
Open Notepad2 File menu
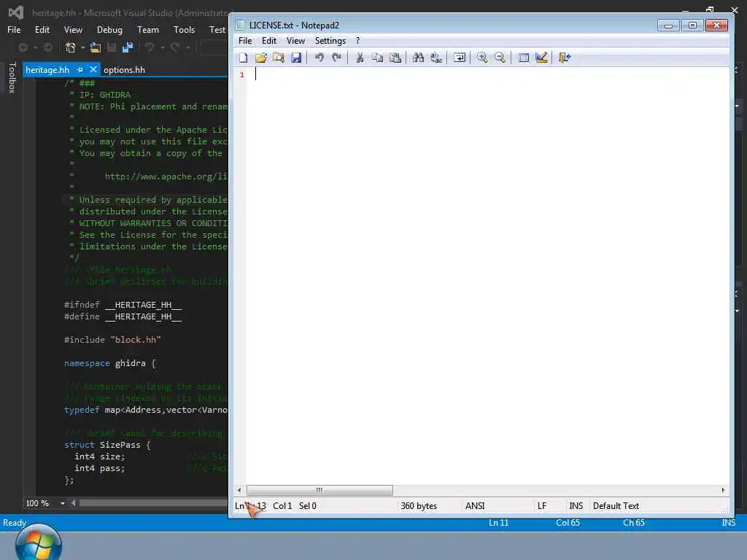pos(245,41)
